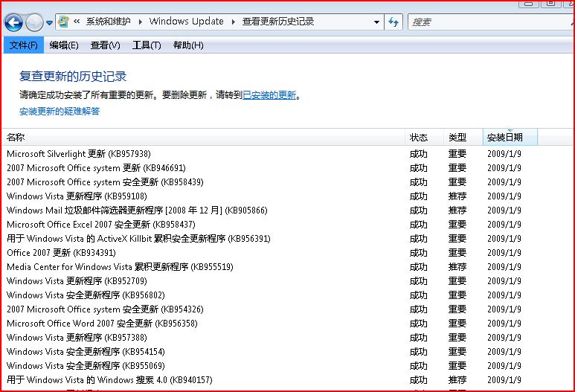575x392 pixels.
Task: Select Windows Vista 更新程序 (KB957388) row
Action: (x=287, y=338)
